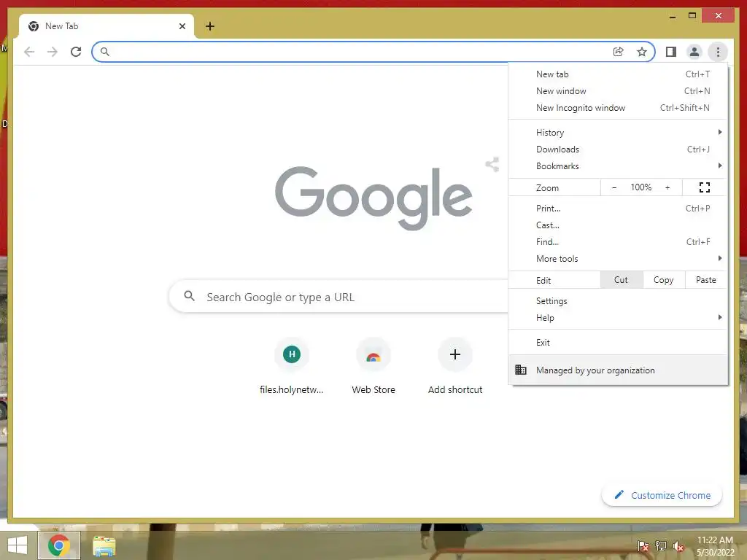Bookmark this tab with the star icon
Image resolution: width=747 pixels, height=560 pixels.
[x=642, y=52]
